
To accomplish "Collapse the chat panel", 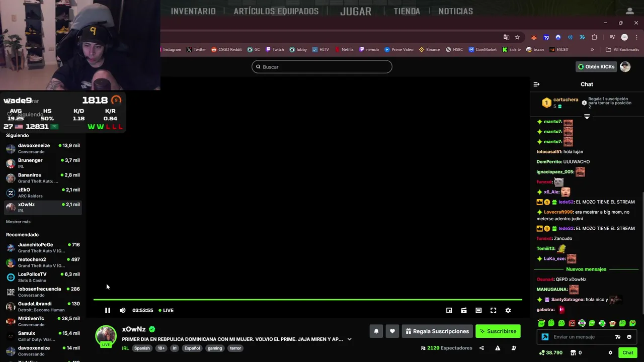I will 536,84.
